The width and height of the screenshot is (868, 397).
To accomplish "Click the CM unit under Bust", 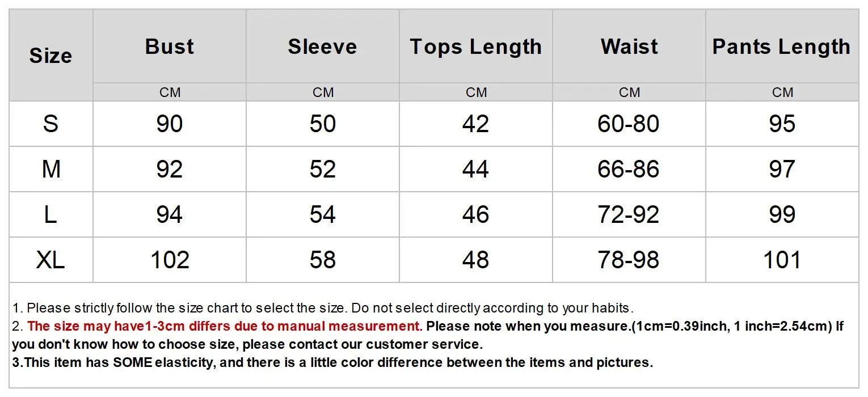I will [170, 92].
